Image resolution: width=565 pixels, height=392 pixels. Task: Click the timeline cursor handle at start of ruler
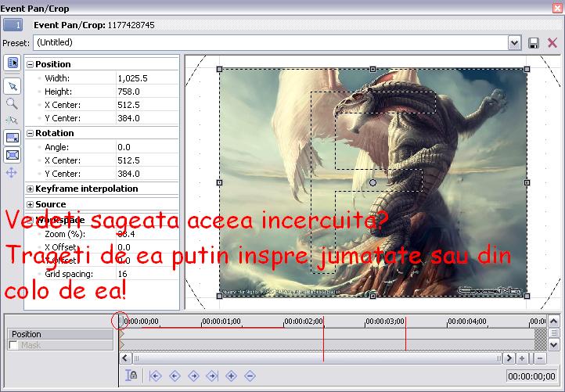[121, 321]
